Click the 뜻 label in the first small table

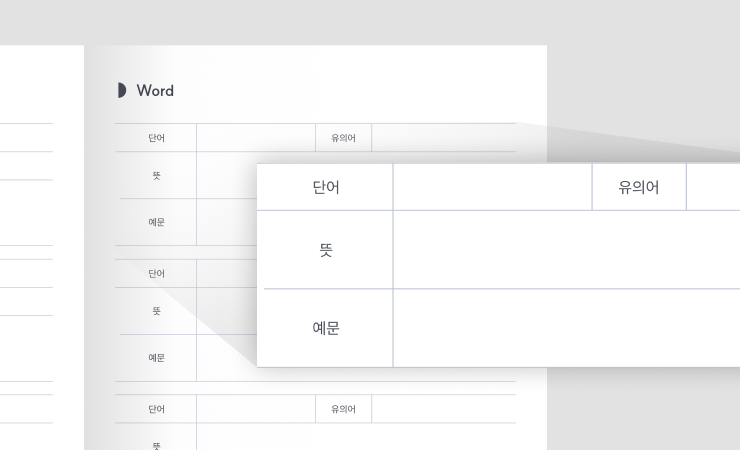click(x=157, y=175)
